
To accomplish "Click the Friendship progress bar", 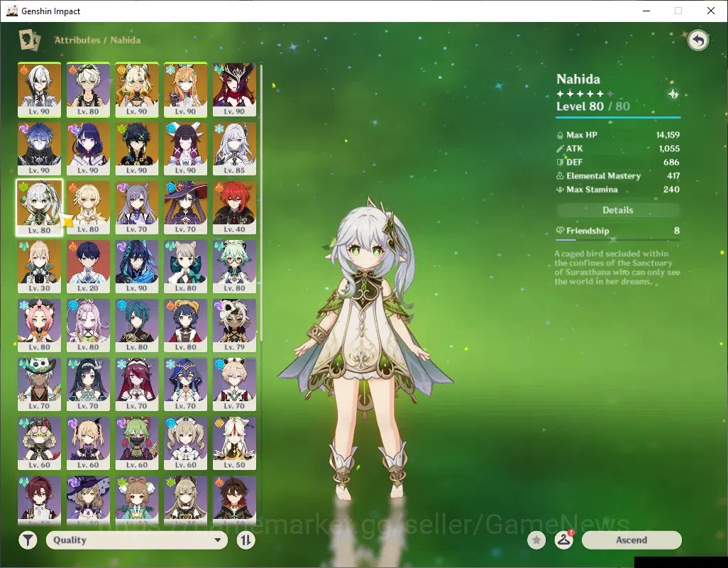I will tap(618, 240).
